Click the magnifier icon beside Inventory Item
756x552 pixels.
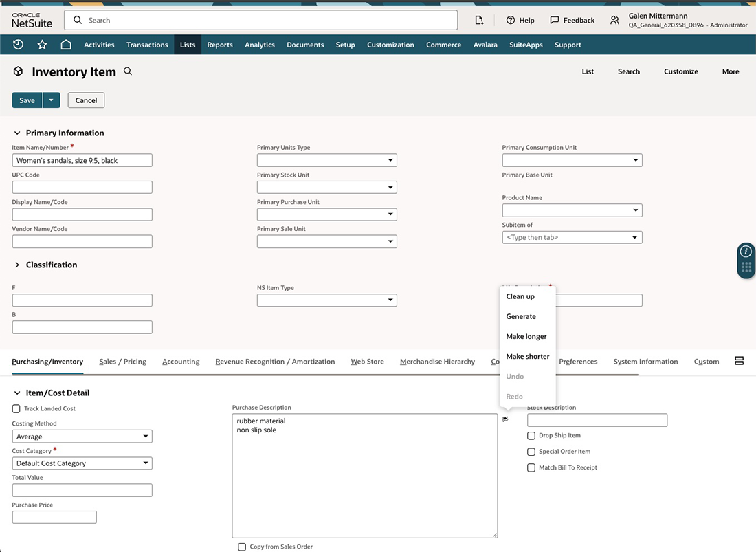click(x=128, y=71)
